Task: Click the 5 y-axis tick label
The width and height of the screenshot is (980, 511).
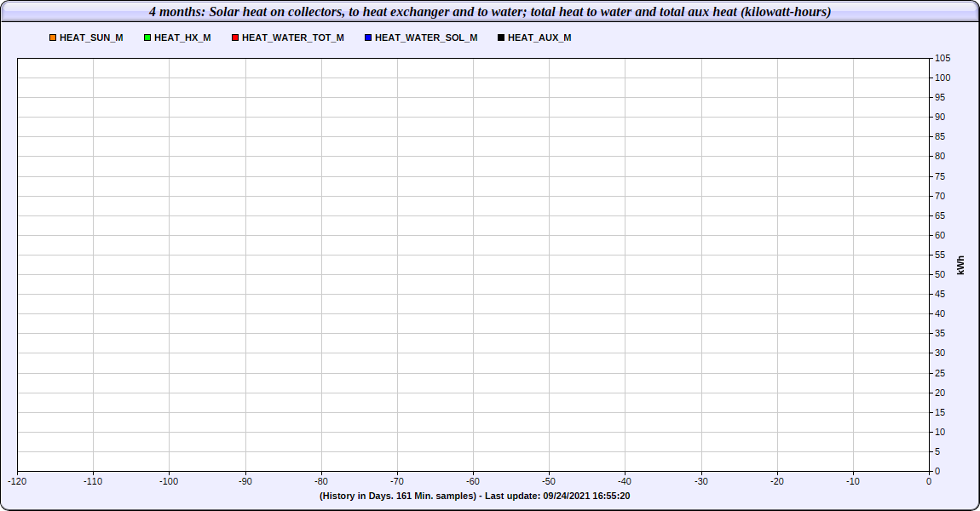Action: [x=937, y=451]
